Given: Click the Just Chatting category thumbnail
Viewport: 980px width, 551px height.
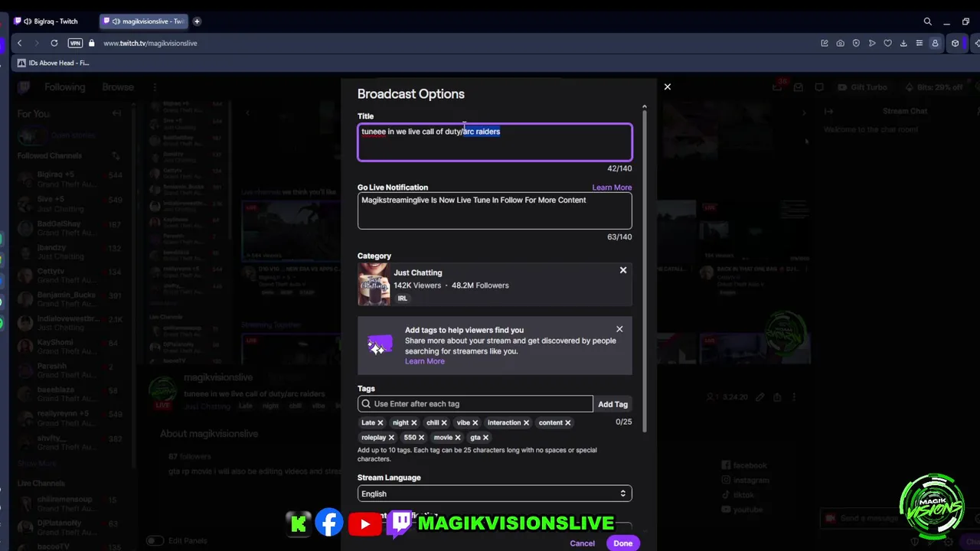Looking at the screenshot, I should pyautogui.click(x=374, y=284).
